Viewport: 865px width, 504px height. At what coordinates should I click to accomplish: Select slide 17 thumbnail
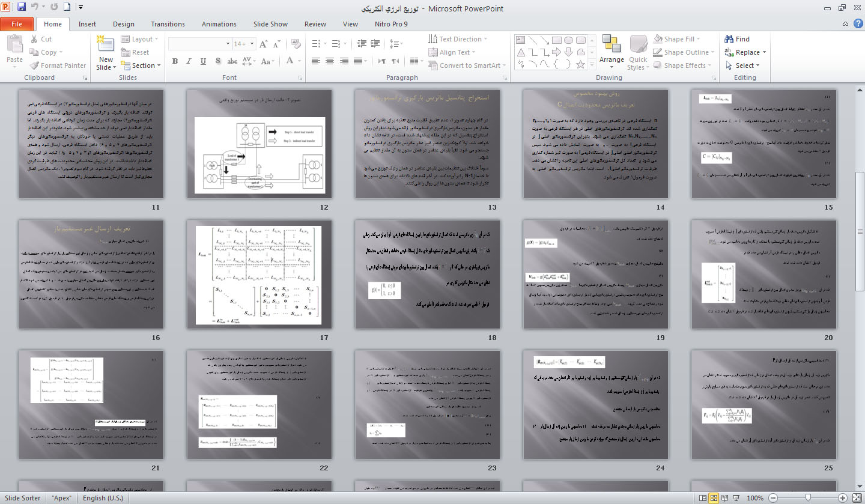pos(259,275)
